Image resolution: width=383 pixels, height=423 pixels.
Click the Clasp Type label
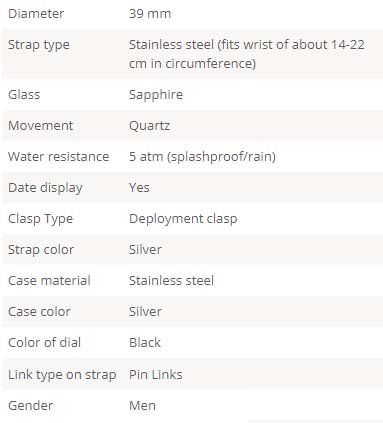coord(40,219)
